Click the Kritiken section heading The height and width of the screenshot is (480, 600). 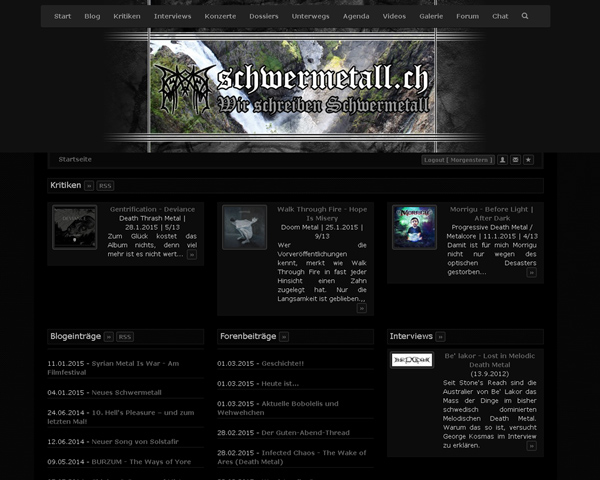click(x=65, y=185)
